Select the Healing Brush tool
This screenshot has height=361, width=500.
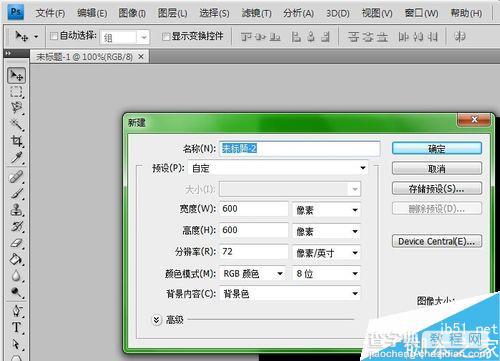[16, 177]
